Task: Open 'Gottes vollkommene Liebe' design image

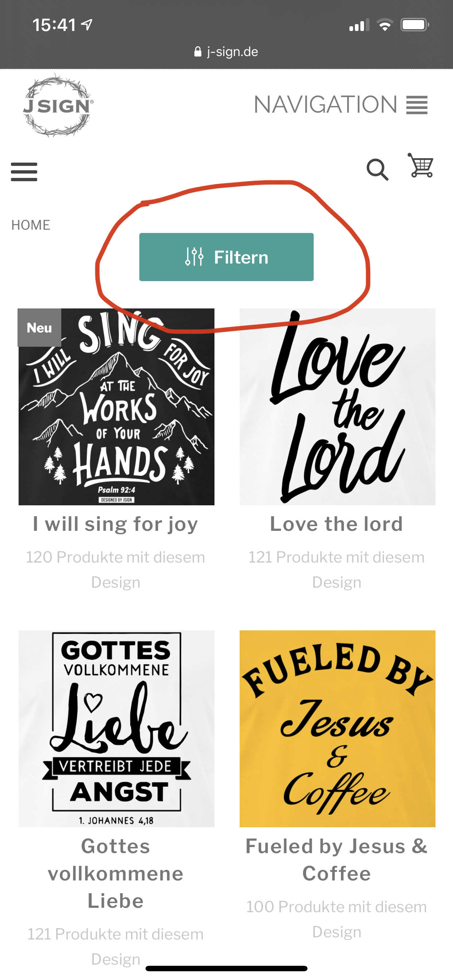Action: click(x=116, y=728)
